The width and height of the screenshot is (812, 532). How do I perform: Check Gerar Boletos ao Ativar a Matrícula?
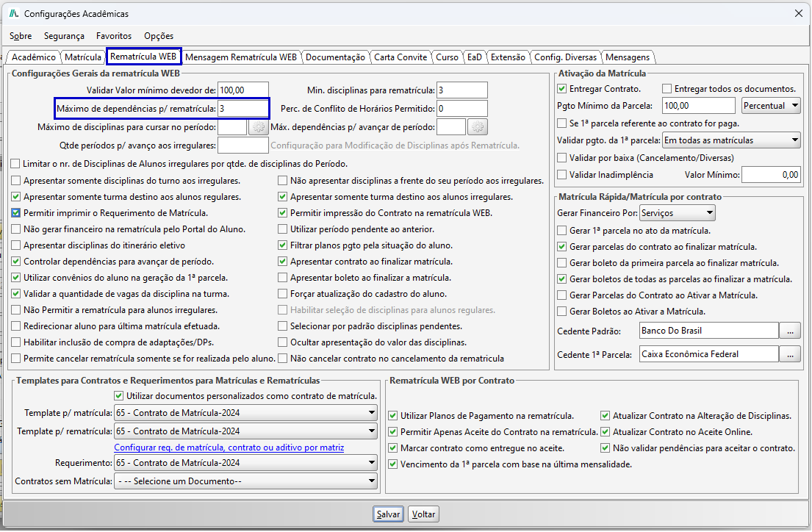click(x=562, y=312)
